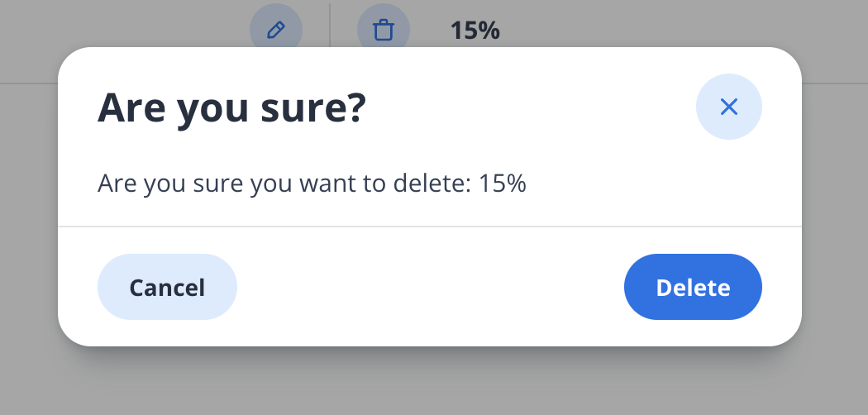Click the vertical separator between pencil and trash
868x415 pixels.
pyautogui.click(x=330, y=25)
